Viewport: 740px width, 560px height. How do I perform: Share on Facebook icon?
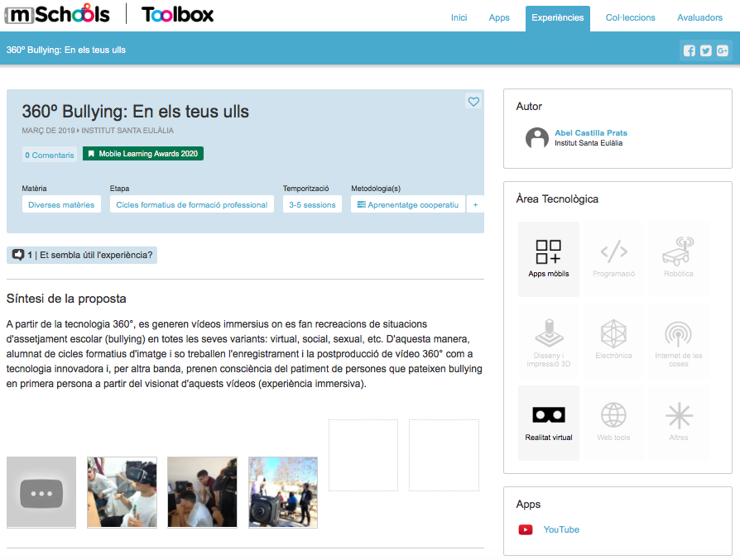pos(689,50)
